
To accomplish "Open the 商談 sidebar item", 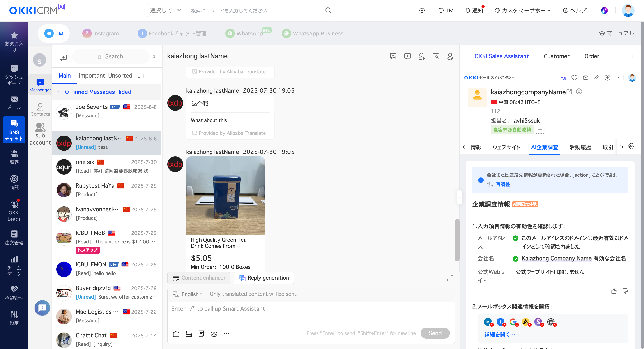I will tap(14, 182).
